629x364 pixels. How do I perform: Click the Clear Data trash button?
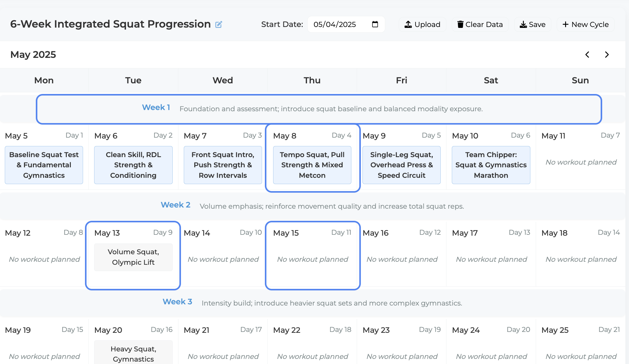tap(480, 24)
